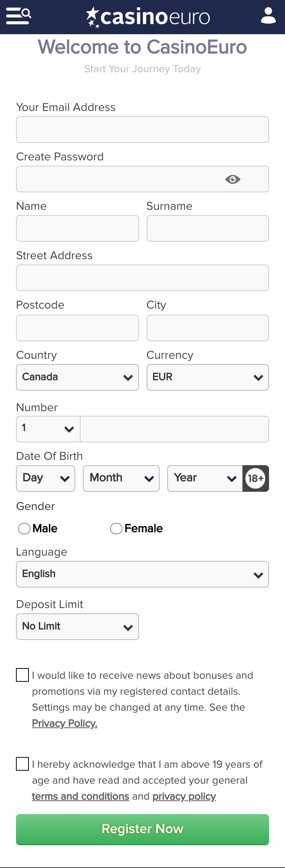The width and height of the screenshot is (285, 868).
Task: Click the 18+ age badge icon
Action: point(256,478)
